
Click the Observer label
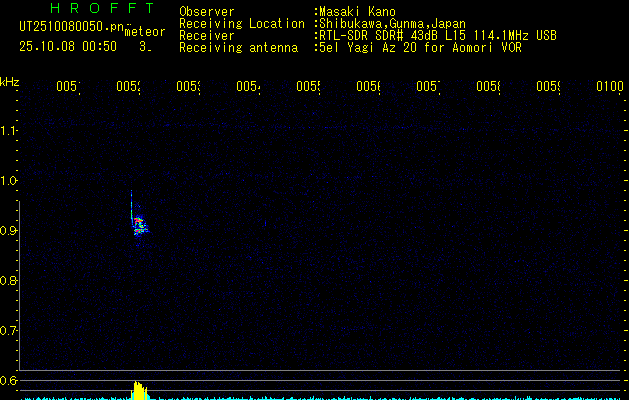click(207, 12)
